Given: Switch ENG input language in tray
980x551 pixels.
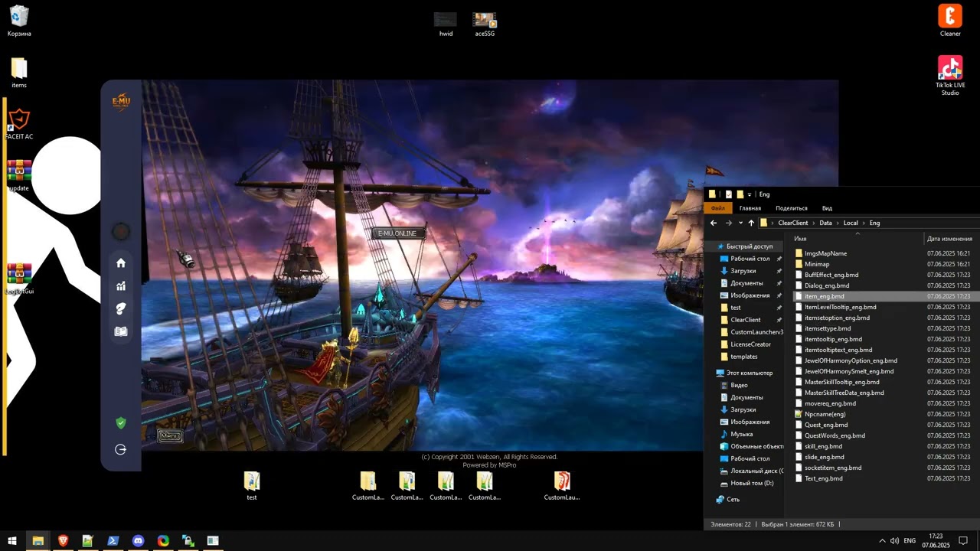Looking at the screenshot, I should coord(910,541).
